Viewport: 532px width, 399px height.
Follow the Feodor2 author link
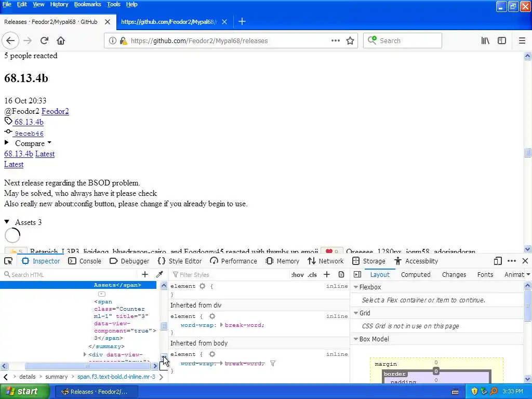55,111
